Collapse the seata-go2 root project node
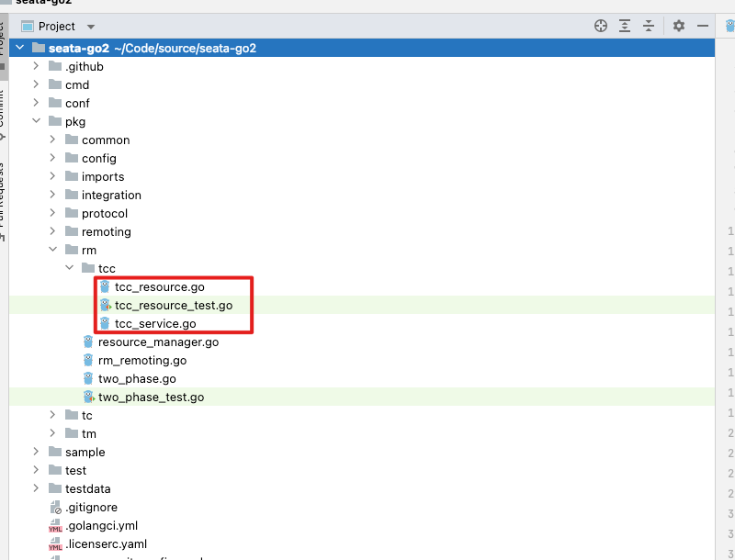Image resolution: width=735 pixels, height=560 pixels. [x=19, y=48]
